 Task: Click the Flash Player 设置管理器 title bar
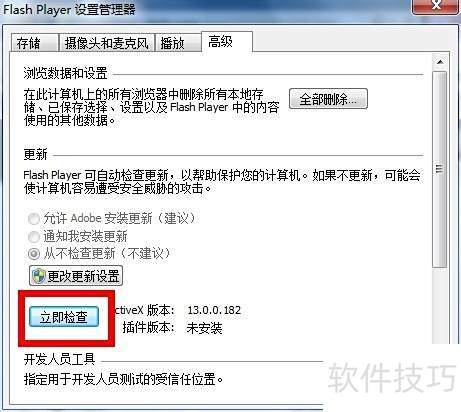click(x=207, y=9)
